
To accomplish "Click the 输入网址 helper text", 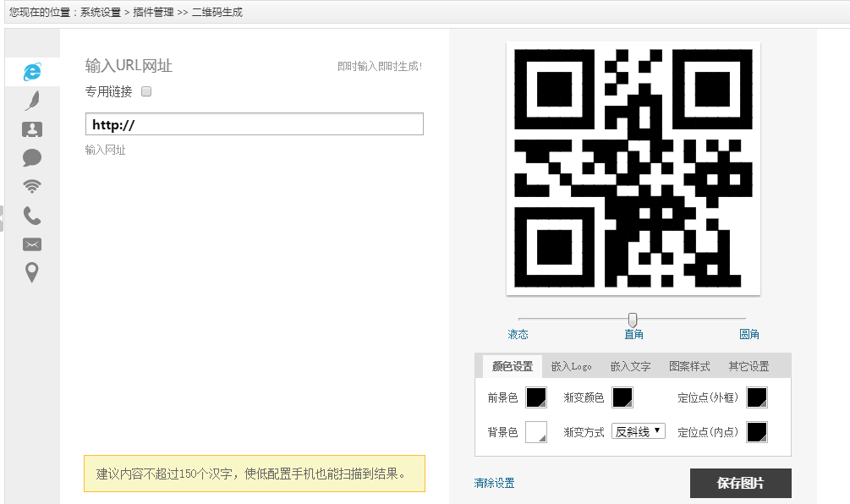I will click(105, 150).
